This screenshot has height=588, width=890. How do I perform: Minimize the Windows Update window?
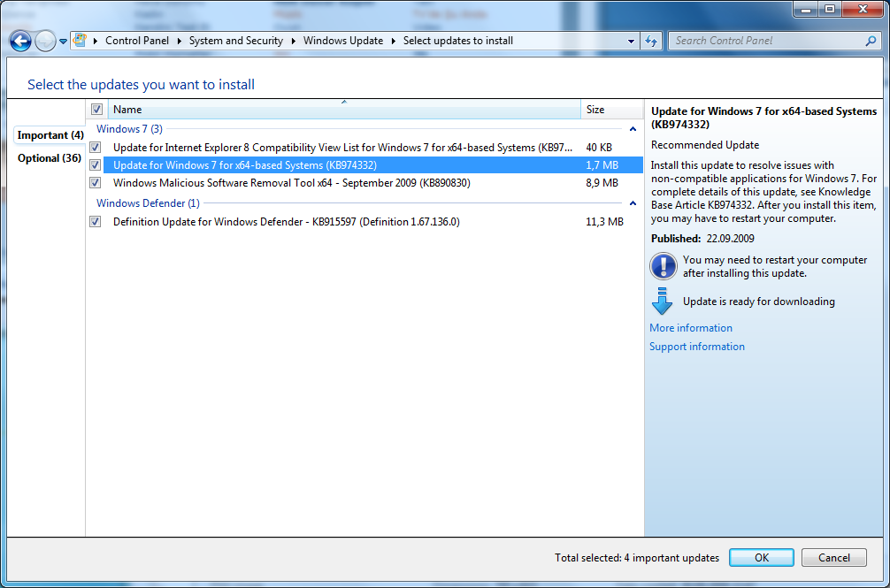click(x=805, y=9)
